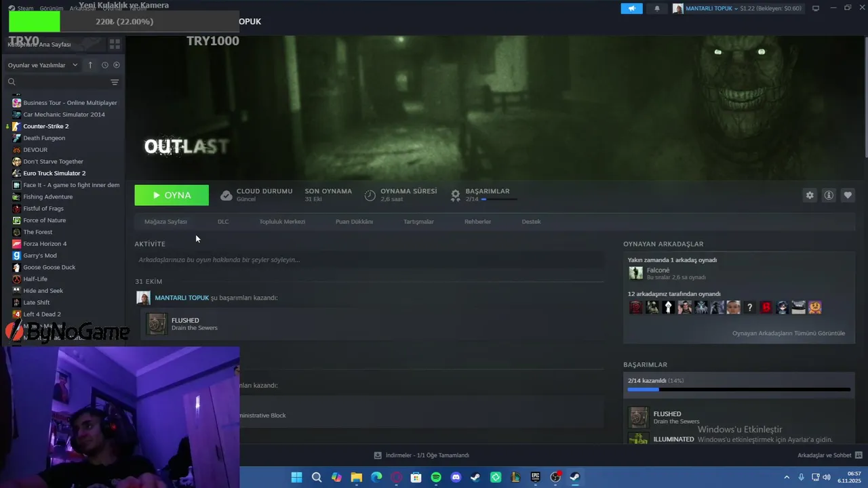
Task: Click the FLUSHED achievement icon in activity
Action: point(157,324)
